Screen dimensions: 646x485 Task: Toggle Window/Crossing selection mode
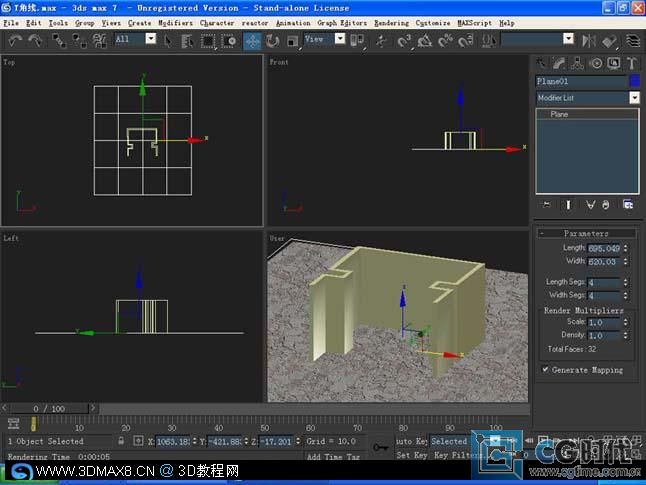click(229, 40)
